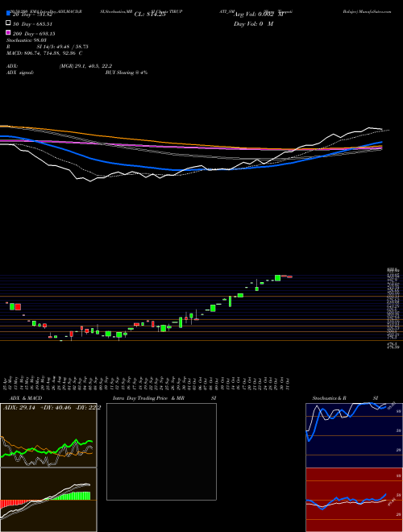Click the Stochastics blue-background chart panel
Image resolution: width=403 pixels, height=532 pixels.
pos(354,435)
